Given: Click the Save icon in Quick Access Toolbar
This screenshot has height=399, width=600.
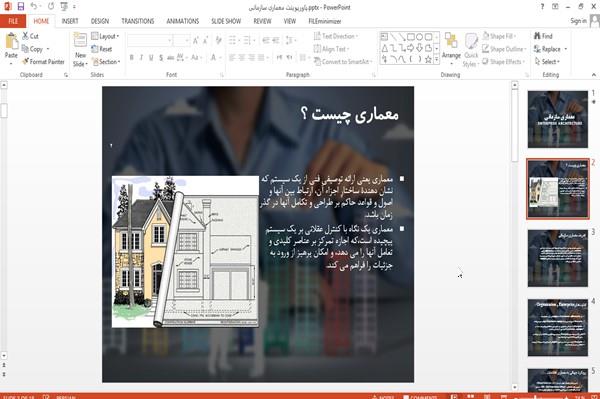Looking at the screenshot, I should point(20,7).
